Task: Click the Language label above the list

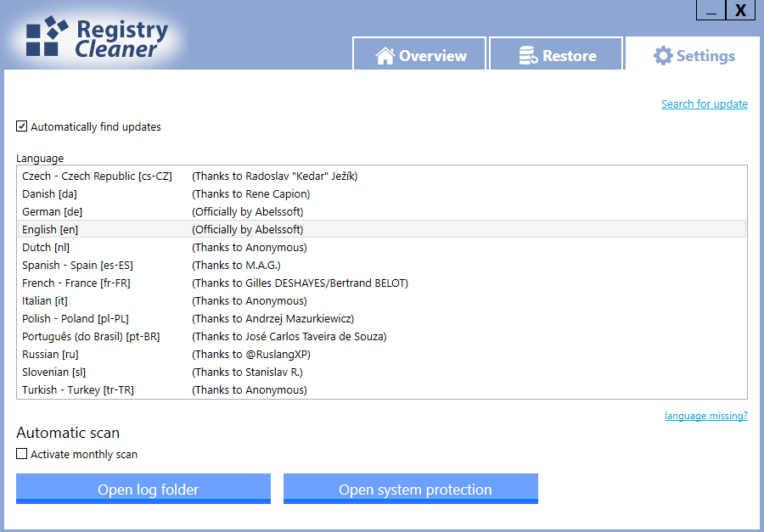Action: click(40, 159)
